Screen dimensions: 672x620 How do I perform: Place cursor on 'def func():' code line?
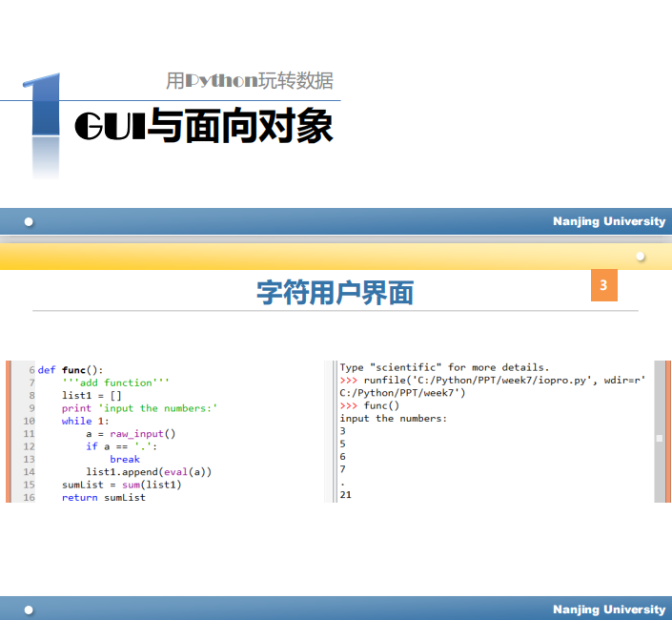click(71, 370)
